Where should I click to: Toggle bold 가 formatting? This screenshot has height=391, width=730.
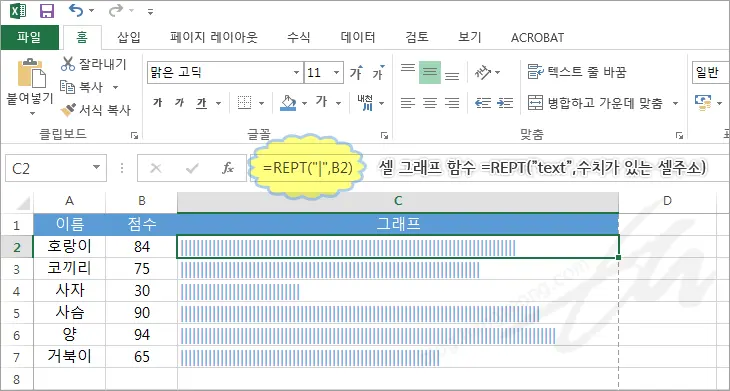158,103
